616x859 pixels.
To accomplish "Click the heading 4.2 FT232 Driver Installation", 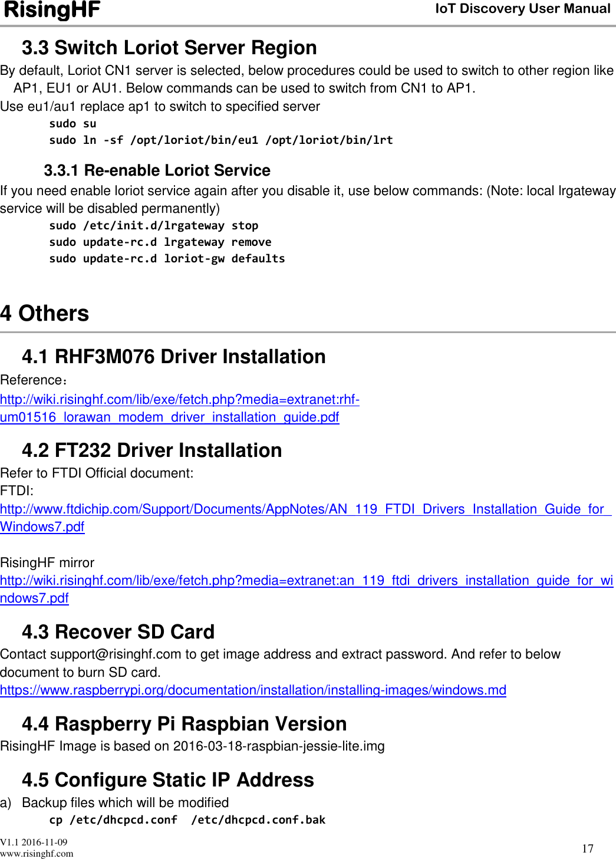I will pyautogui.click(x=151, y=450).
